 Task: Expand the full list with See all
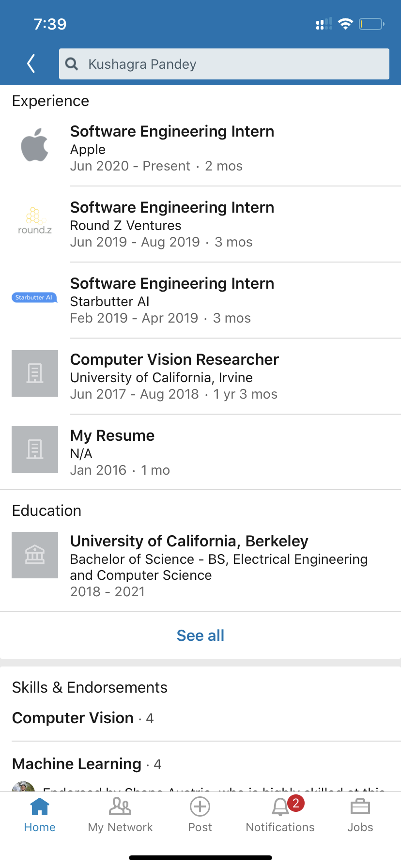click(200, 635)
